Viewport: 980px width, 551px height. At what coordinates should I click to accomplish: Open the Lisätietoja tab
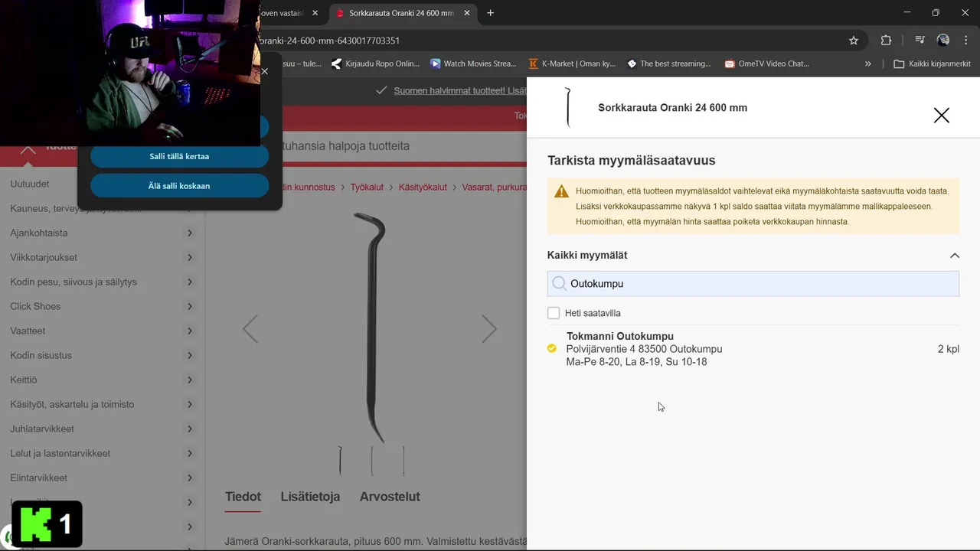click(x=310, y=497)
